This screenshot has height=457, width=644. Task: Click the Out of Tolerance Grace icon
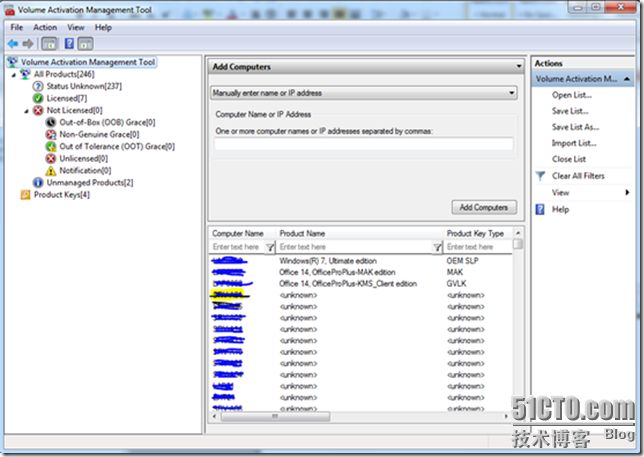51,146
